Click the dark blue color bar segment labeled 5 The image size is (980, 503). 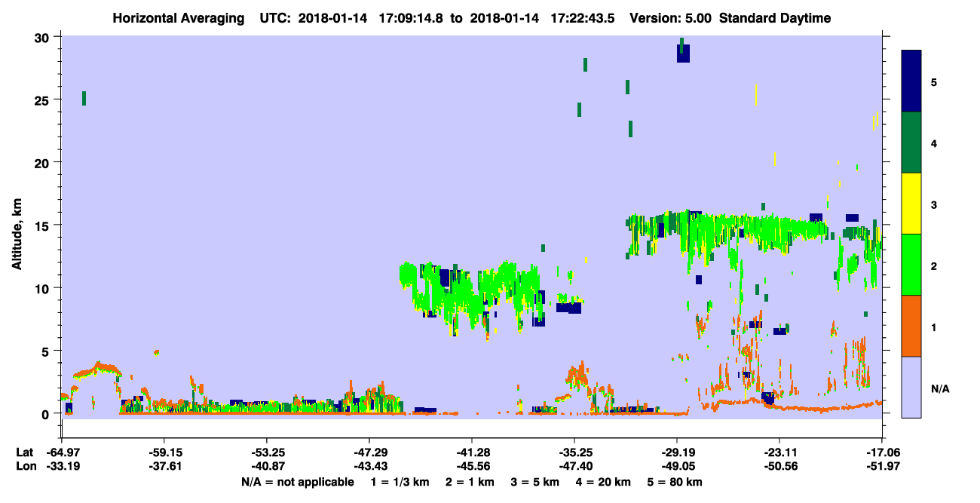[911, 81]
